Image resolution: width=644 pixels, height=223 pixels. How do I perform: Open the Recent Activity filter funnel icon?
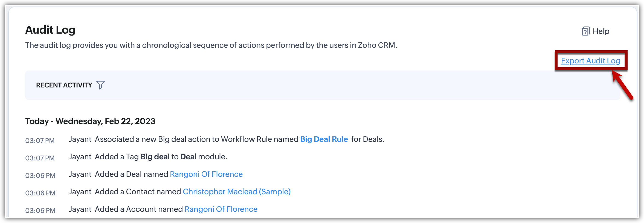[x=100, y=85]
